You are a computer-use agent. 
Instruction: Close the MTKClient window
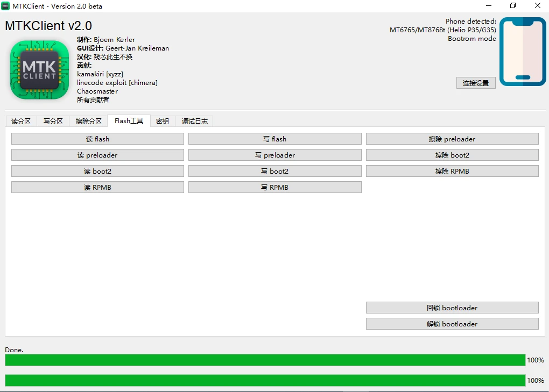pos(538,5)
